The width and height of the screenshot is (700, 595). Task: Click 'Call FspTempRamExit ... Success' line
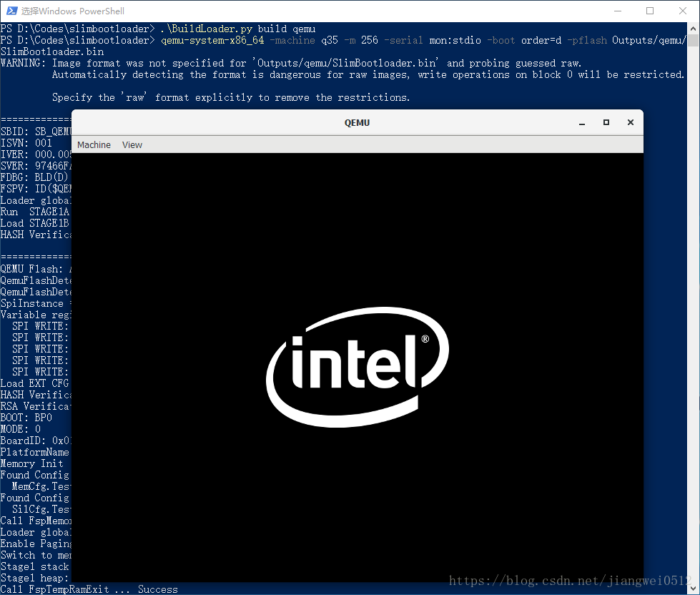click(89, 589)
